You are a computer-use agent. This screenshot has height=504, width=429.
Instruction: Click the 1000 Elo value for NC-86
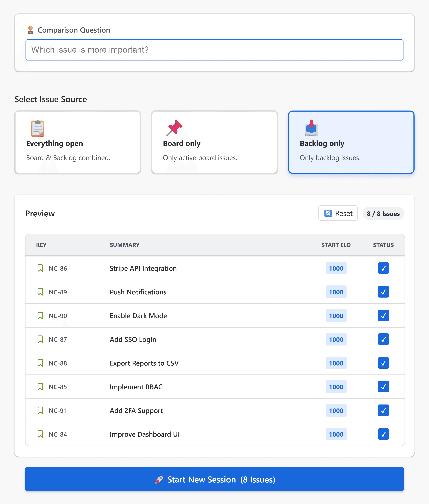click(x=336, y=268)
